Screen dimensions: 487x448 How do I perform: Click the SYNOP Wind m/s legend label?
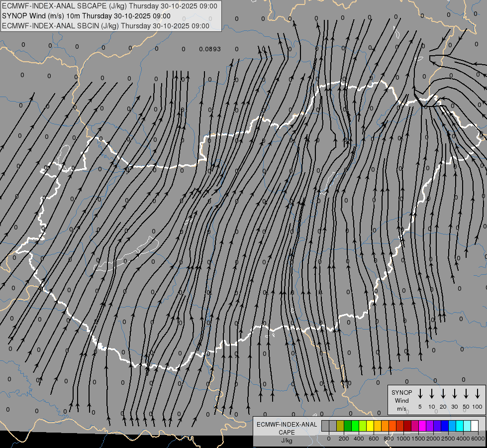402,400
